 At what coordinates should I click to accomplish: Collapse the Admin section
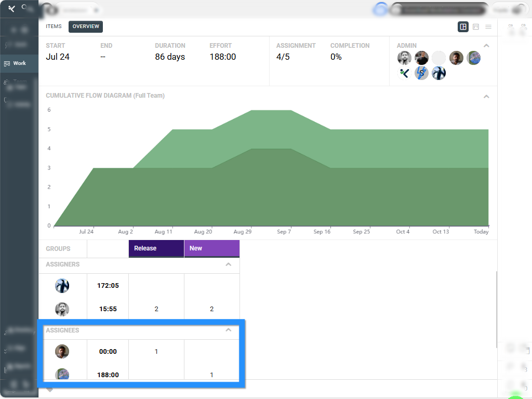point(486,46)
